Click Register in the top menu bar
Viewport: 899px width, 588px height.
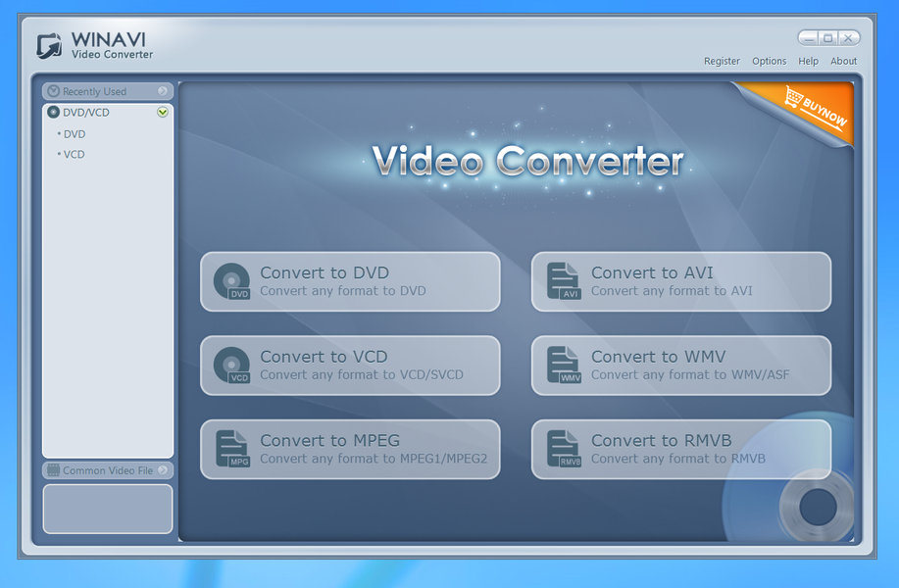[x=722, y=61]
